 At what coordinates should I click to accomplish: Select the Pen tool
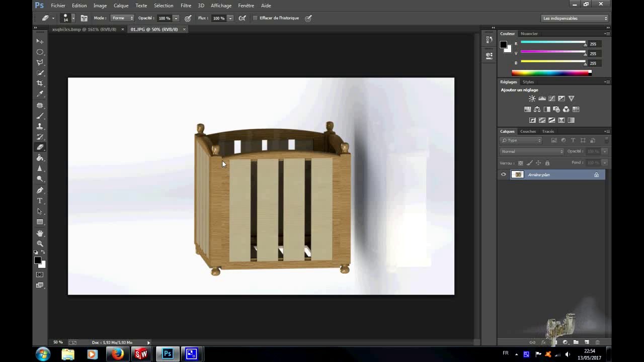[40, 191]
